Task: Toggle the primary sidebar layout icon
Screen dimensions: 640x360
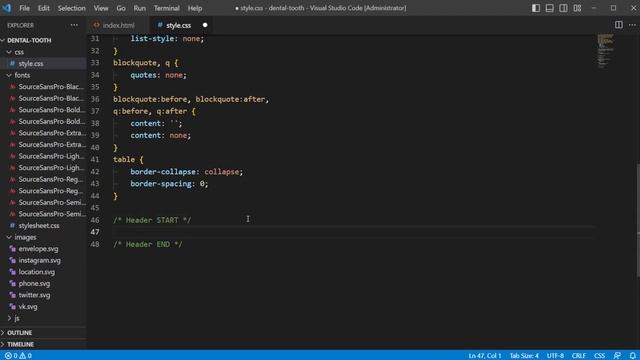Action: coord(536,8)
